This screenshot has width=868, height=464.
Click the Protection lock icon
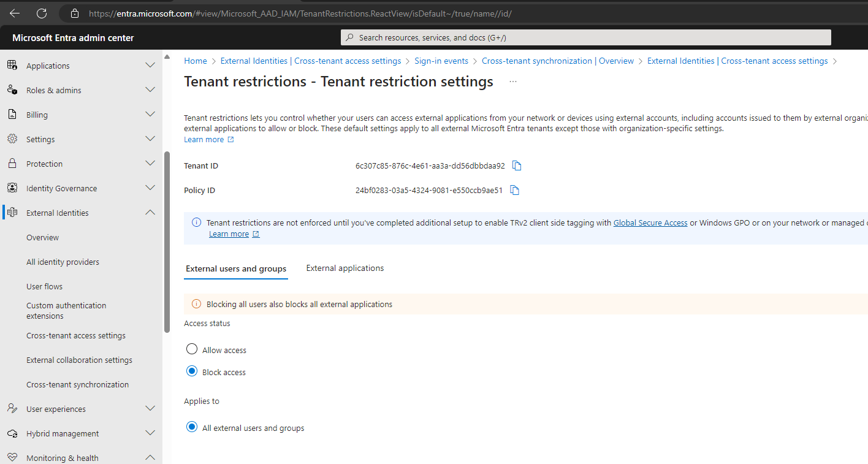point(12,164)
